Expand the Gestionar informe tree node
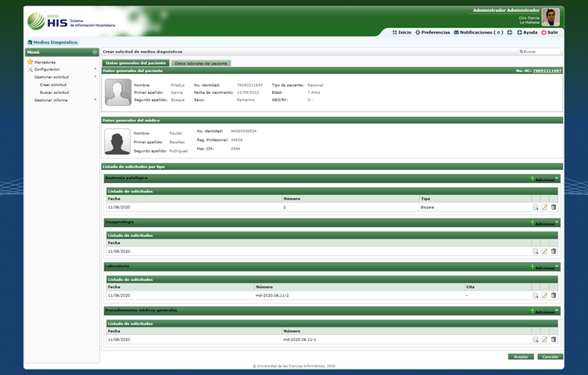The image size is (588, 375). point(95,100)
